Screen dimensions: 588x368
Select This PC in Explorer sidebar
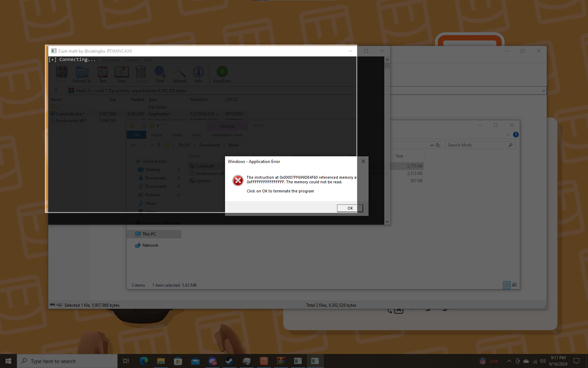point(154,234)
